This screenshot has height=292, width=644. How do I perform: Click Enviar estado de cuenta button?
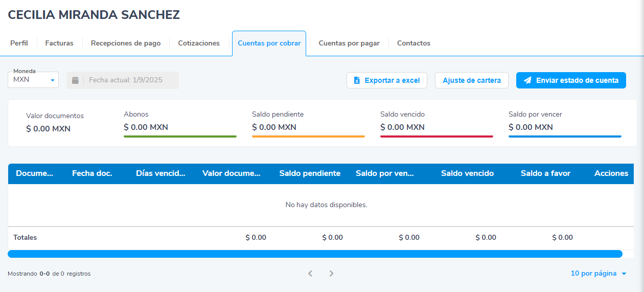(x=571, y=80)
